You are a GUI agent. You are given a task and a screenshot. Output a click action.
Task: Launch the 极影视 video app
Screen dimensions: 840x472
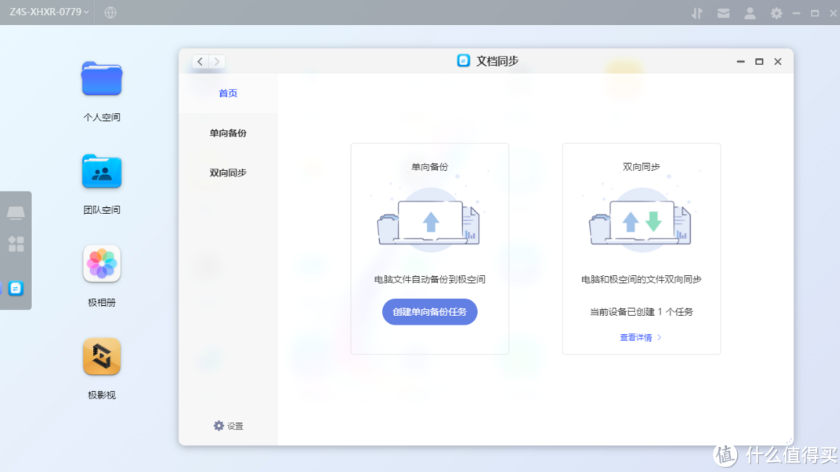[102, 356]
